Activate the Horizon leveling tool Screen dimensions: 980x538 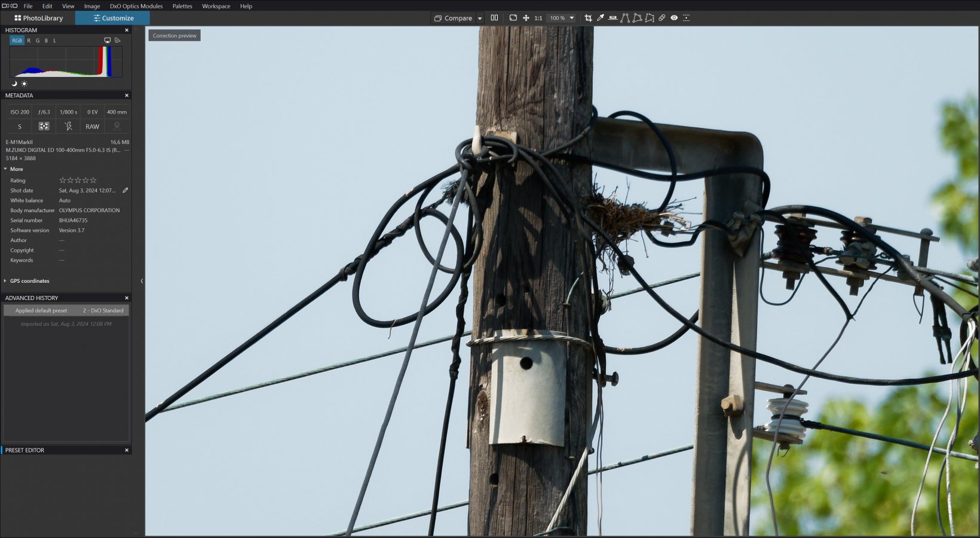click(x=612, y=18)
